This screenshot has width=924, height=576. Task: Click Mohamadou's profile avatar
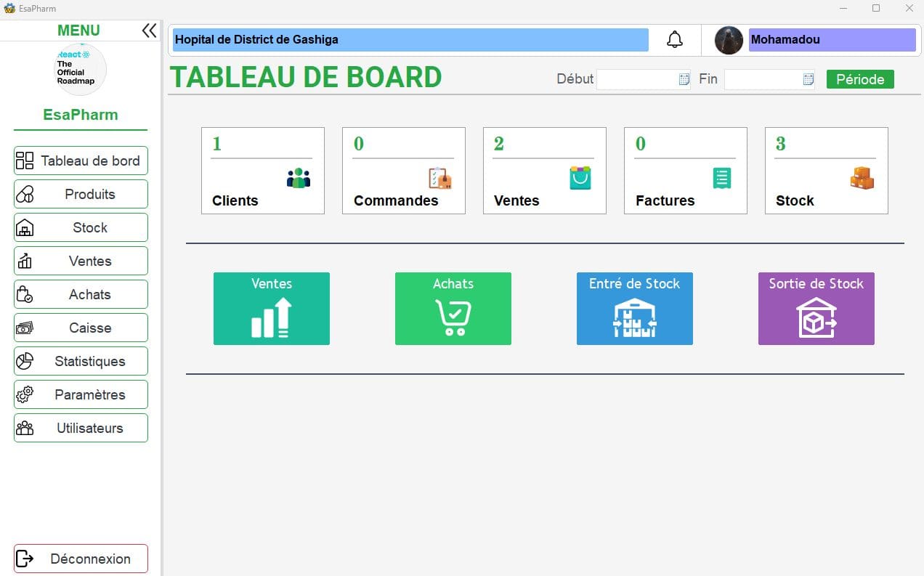pyautogui.click(x=729, y=40)
